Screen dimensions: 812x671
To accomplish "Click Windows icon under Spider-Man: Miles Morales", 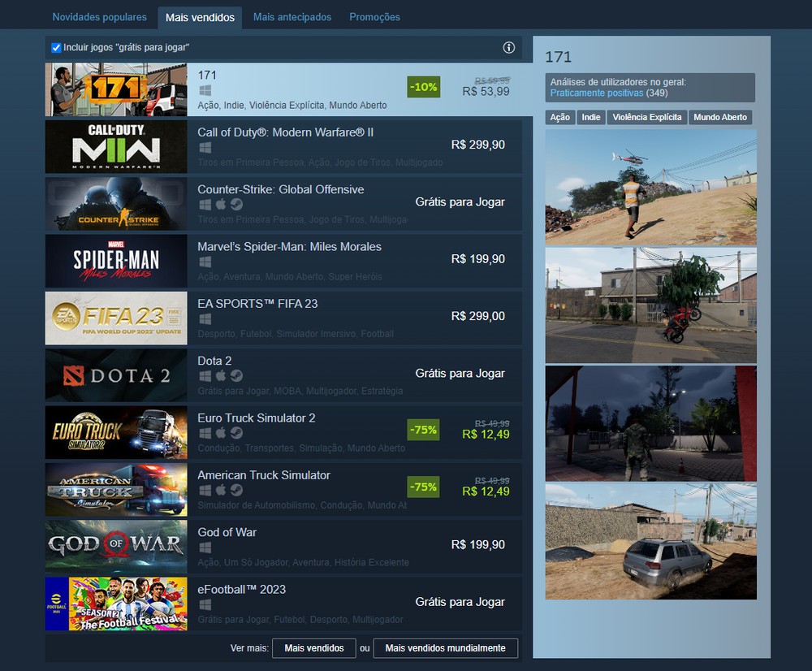I will (205, 262).
